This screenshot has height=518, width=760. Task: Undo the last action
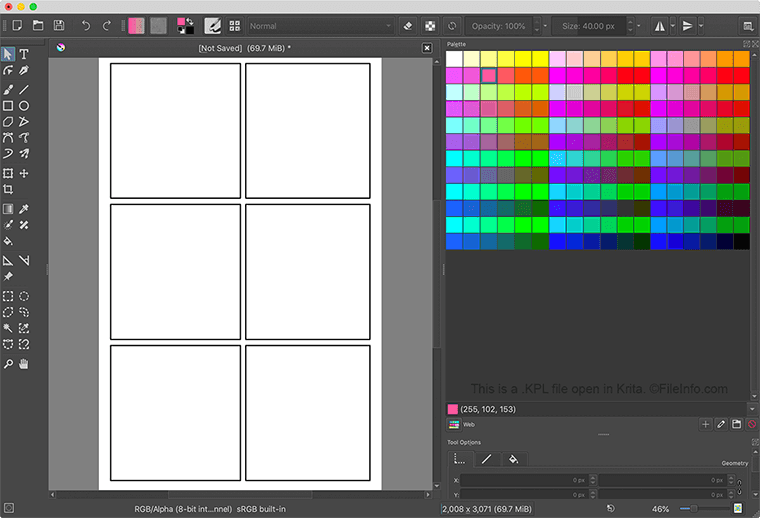[x=86, y=25]
